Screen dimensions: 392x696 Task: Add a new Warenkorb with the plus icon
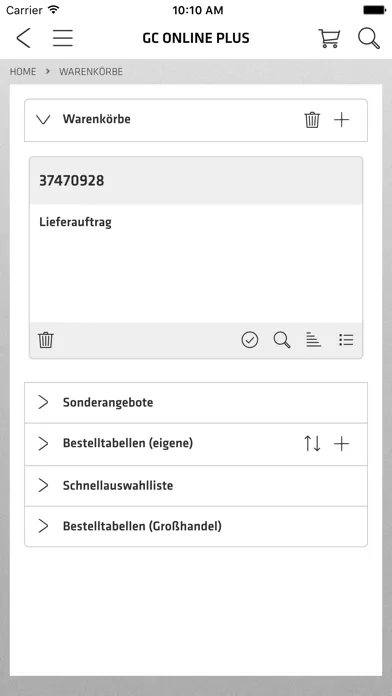[341, 120]
